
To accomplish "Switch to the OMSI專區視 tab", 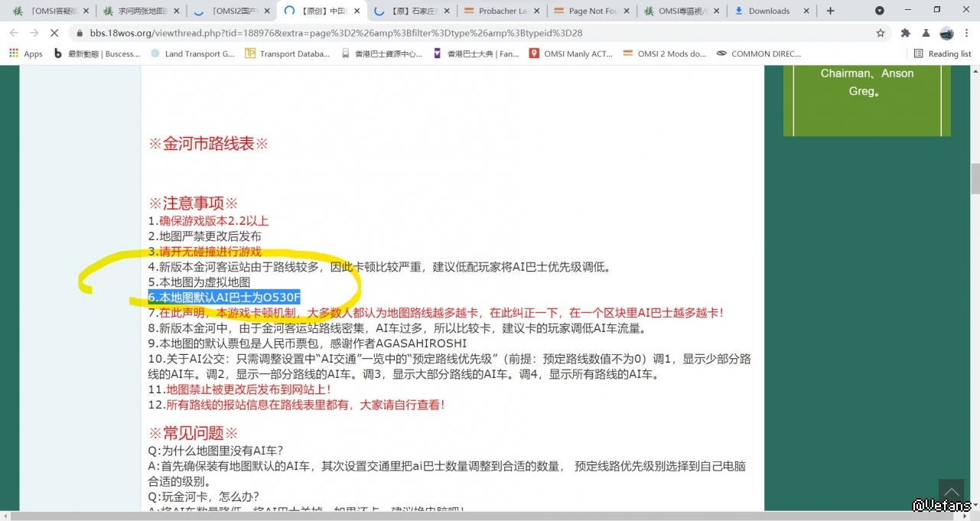I will 681,11.
